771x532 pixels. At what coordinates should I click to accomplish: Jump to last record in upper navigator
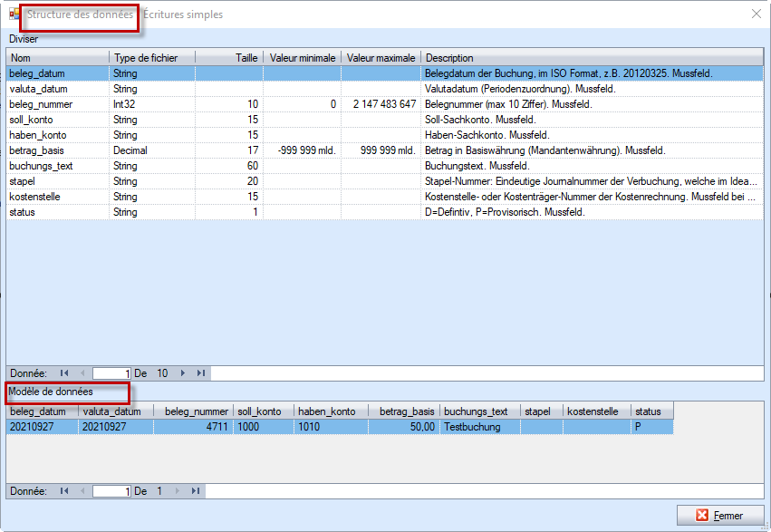[x=200, y=372]
